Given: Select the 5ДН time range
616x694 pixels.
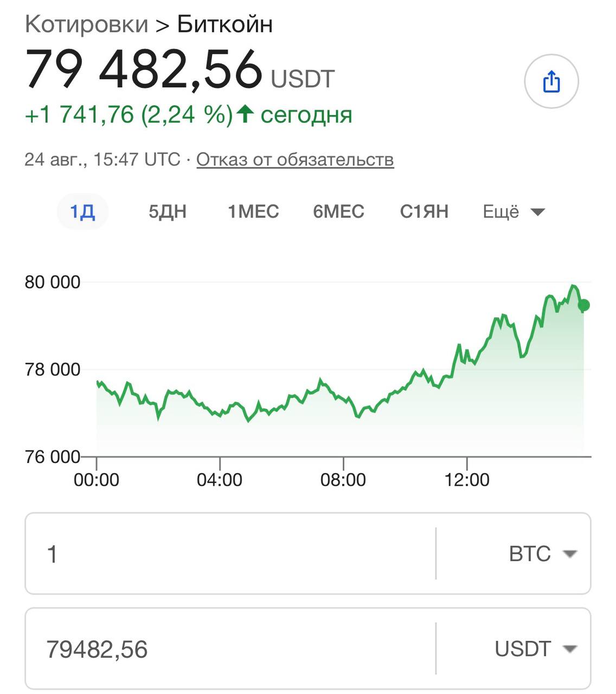Looking at the screenshot, I should (168, 211).
